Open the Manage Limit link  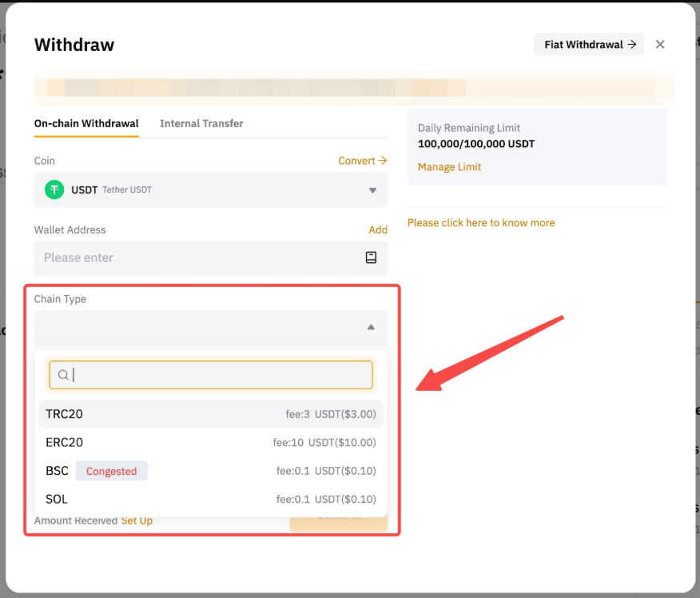pos(449,167)
